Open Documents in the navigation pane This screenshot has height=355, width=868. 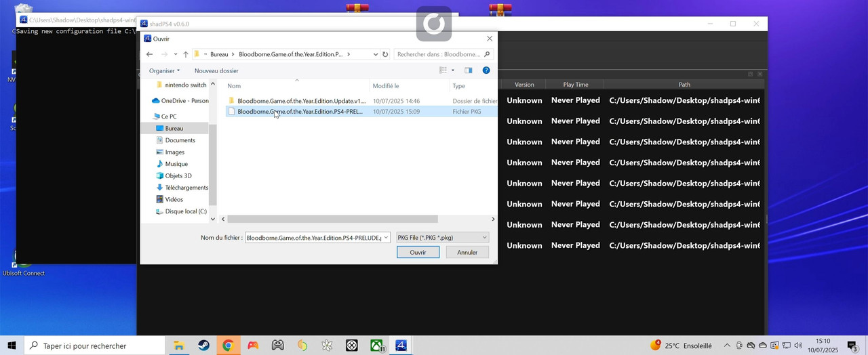pos(176,140)
